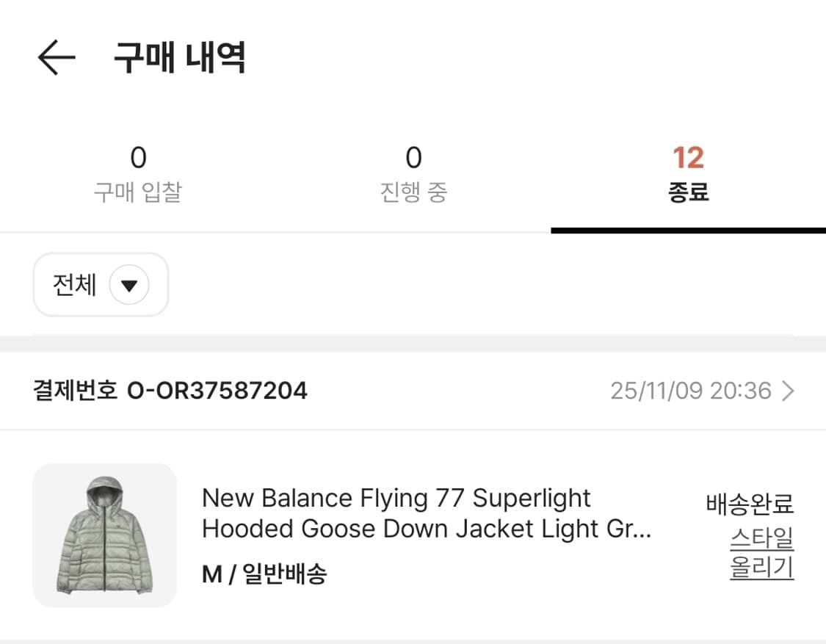Screen dimensions: 826x644
Task: Open the dropdown arrow inside the 전체 filter
Action: pyautogui.click(x=129, y=285)
